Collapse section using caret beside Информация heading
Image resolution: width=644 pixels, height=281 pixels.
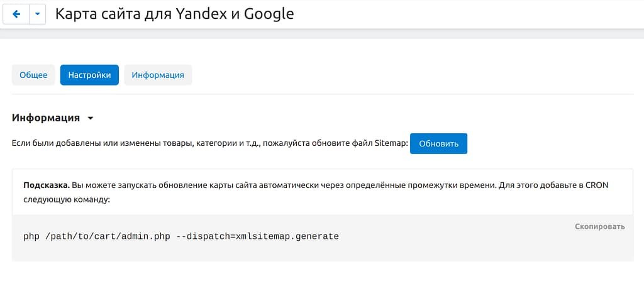tap(91, 118)
